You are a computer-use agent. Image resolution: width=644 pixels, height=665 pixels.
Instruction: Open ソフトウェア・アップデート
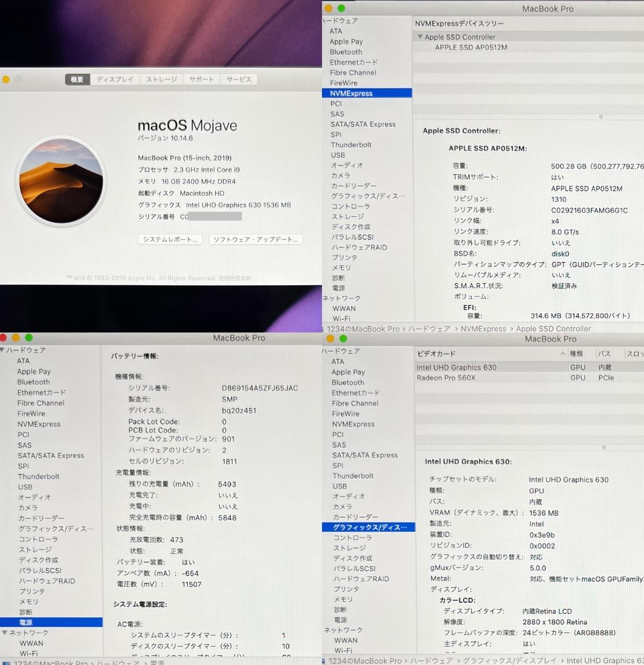point(256,240)
